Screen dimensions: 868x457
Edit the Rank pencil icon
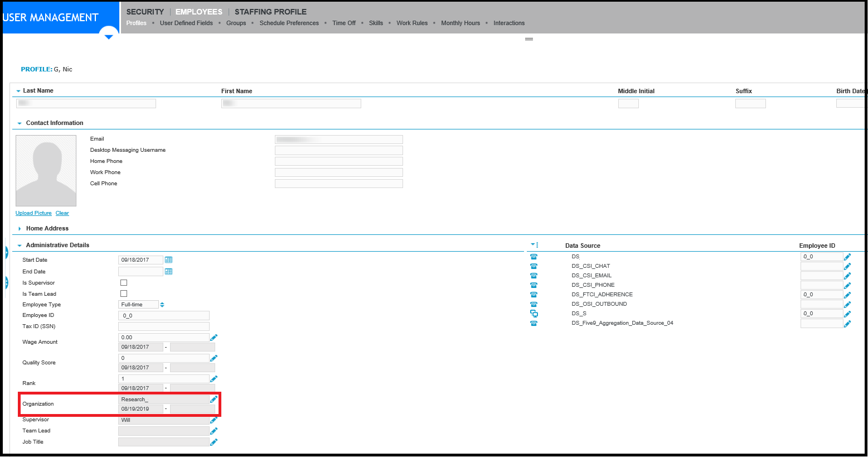(214, 379)
